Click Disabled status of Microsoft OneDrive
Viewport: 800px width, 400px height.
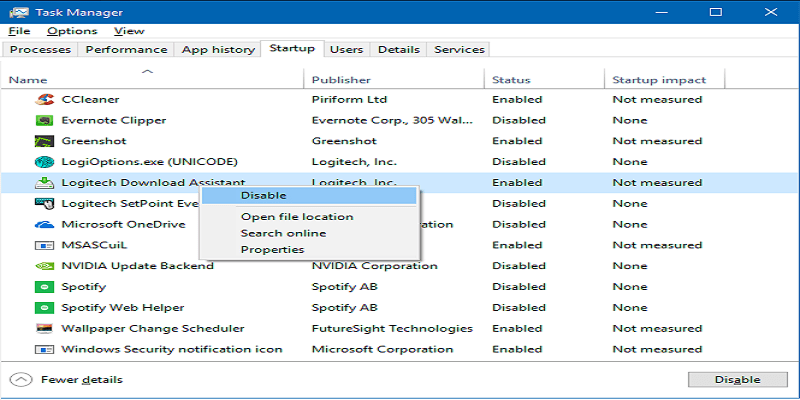519,224
